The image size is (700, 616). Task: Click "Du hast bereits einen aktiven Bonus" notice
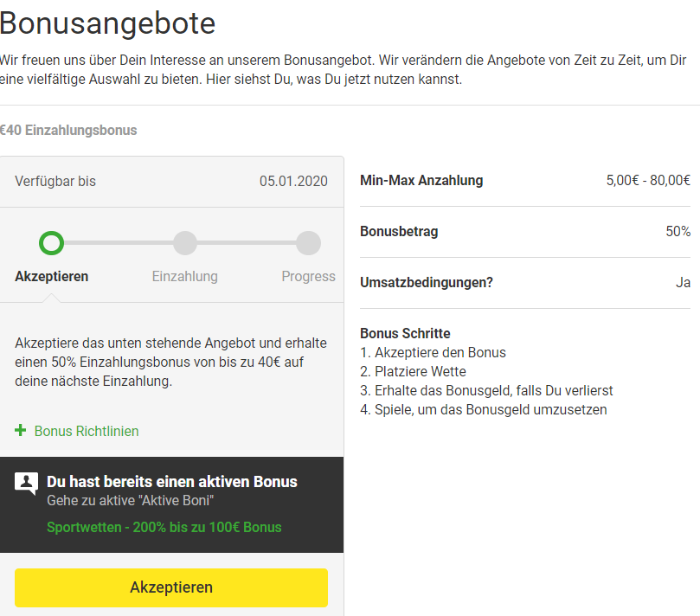172,482
